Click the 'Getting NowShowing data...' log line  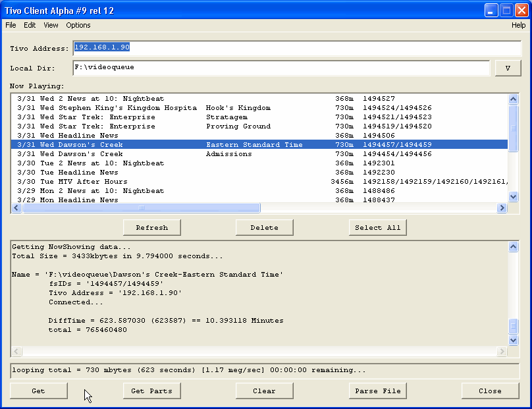pos(71,247)
